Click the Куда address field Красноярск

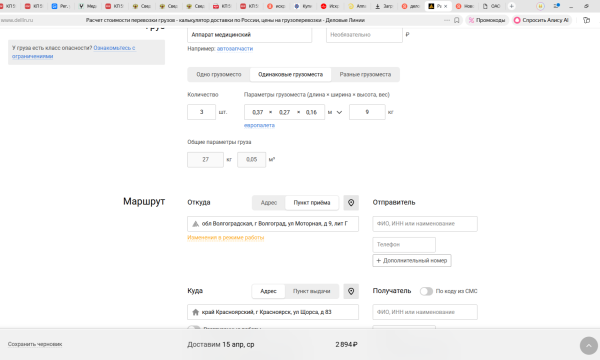coord(273,312)
